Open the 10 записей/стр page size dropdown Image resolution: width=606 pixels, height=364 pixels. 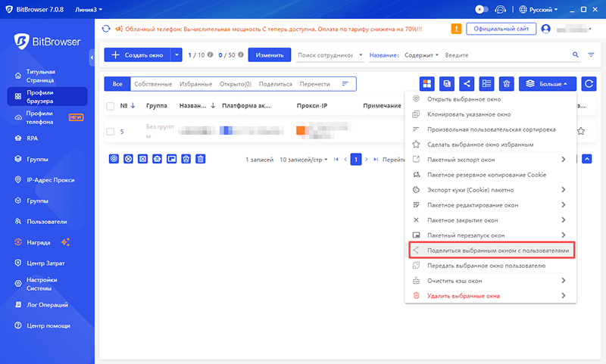(x=303, y=160)
